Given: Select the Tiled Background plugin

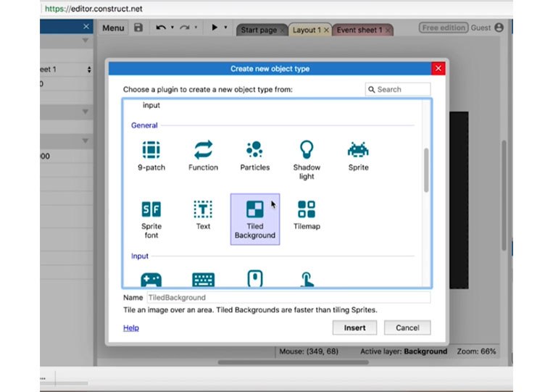Looking at the screenshot, I should [x=255, y=220].
